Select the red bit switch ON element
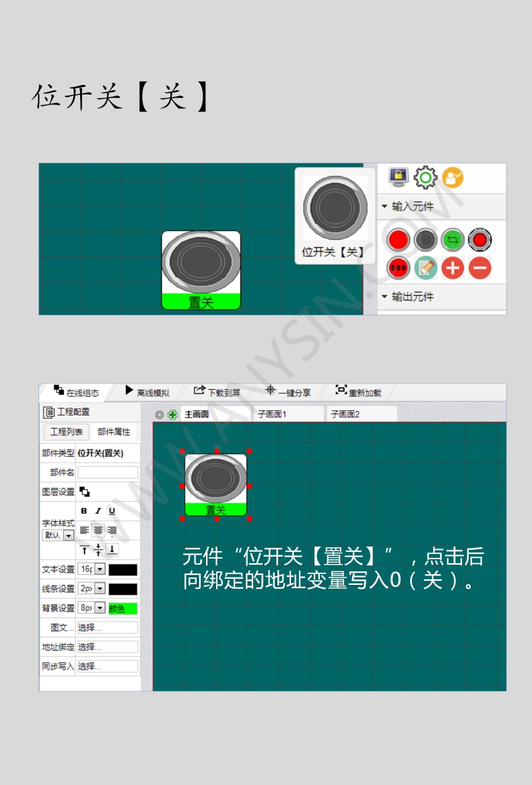Screen dimensions: 532x785 [399, 239]
